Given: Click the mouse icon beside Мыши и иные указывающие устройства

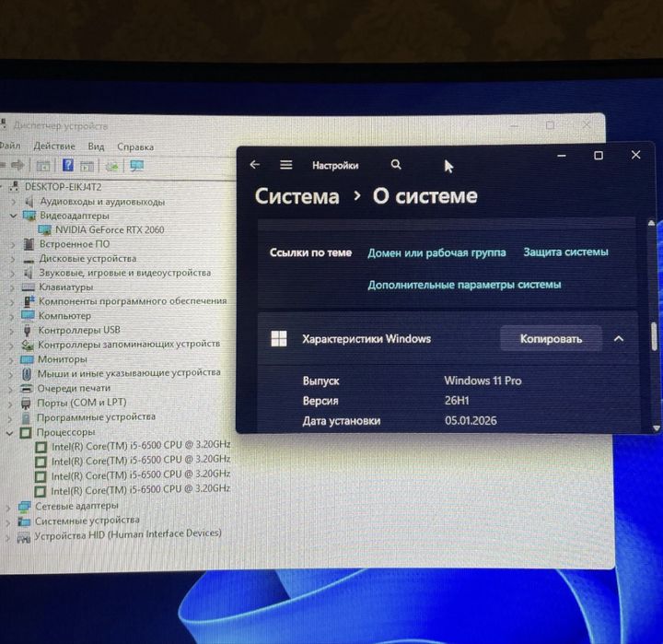Looking at the screenshot, I should (x=26, y=374).
